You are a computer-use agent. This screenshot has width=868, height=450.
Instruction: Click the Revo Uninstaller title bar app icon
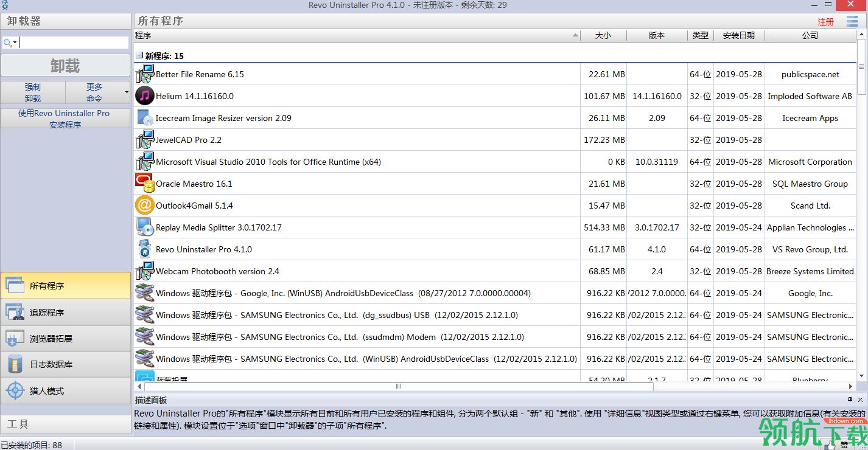pos(5,5)
